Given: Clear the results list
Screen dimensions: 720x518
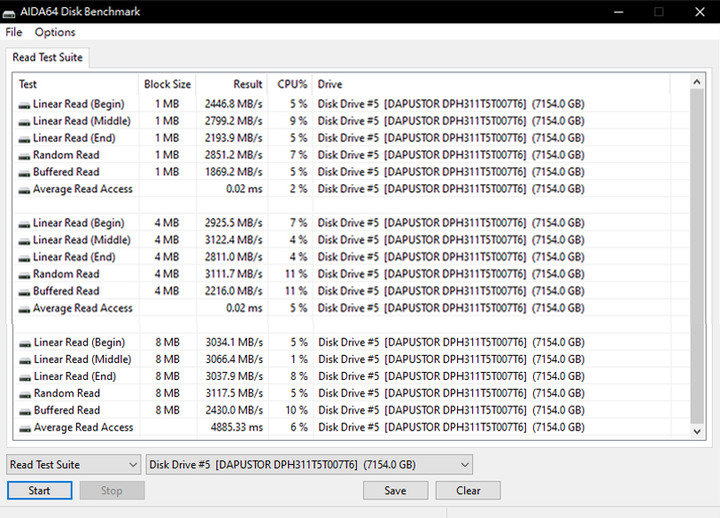Looking at the screenshot, I should point(468,490).
